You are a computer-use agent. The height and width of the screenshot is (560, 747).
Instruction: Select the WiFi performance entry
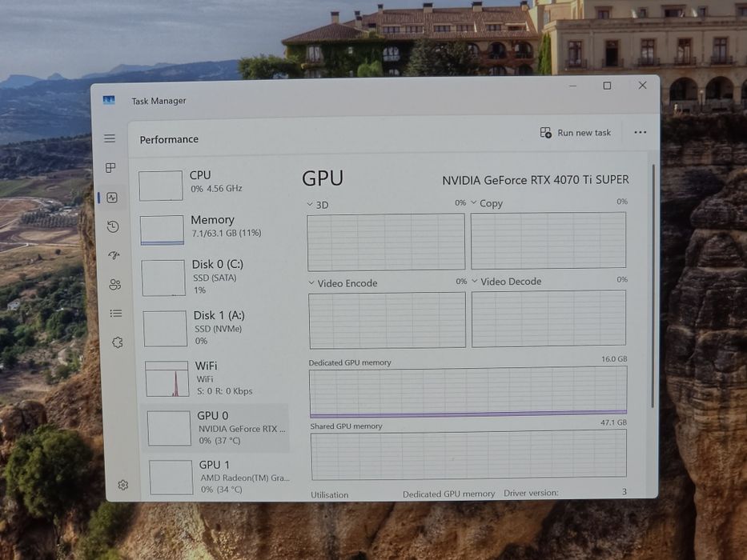coord(217,378)
